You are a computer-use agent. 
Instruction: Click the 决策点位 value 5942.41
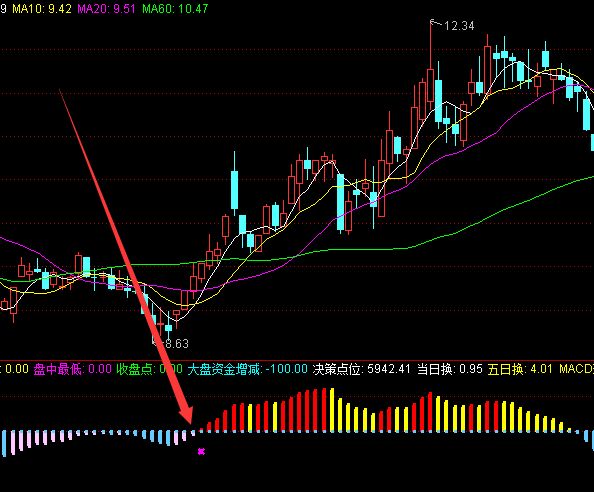[389, 369]
